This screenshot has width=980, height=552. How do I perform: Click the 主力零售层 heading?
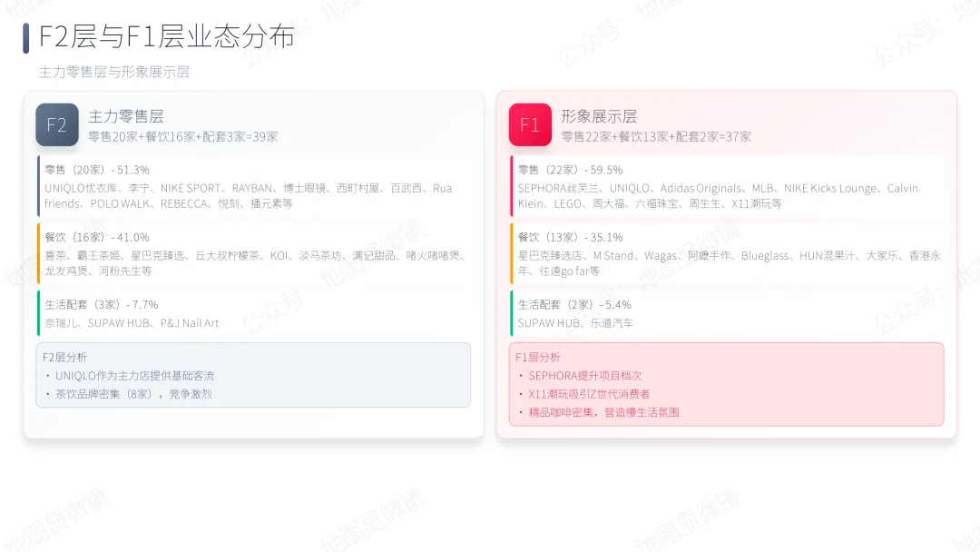pos(126,116)
